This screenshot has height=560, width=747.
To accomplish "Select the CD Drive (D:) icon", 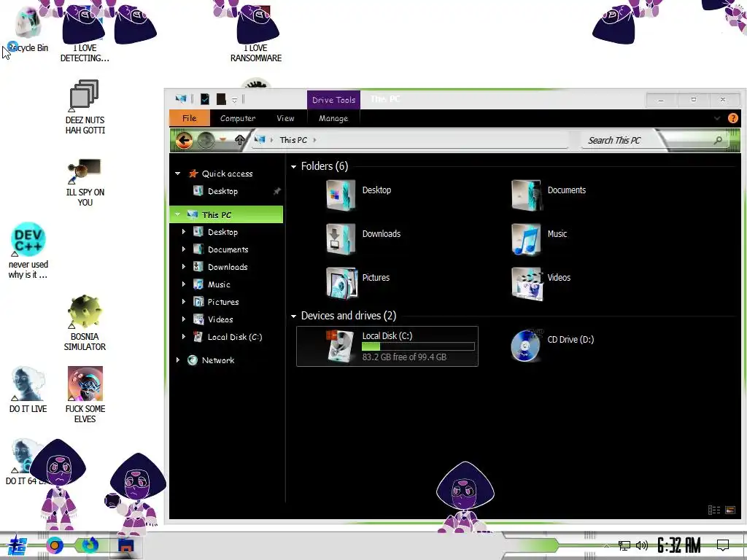I will [x=526, y=345].
